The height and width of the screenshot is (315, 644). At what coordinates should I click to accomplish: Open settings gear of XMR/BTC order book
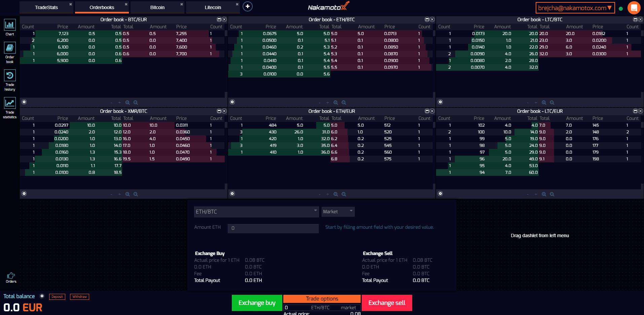pos(24,194)
